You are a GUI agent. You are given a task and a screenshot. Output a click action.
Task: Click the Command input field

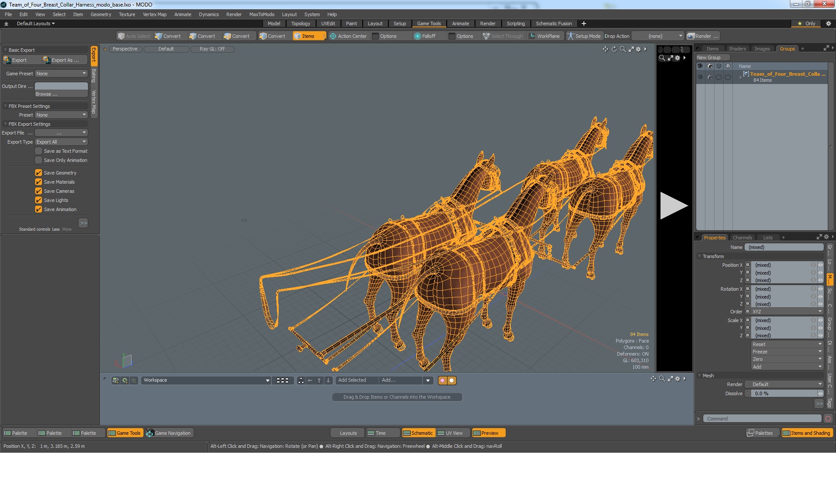pyautogui.click(x=762, y=419)
